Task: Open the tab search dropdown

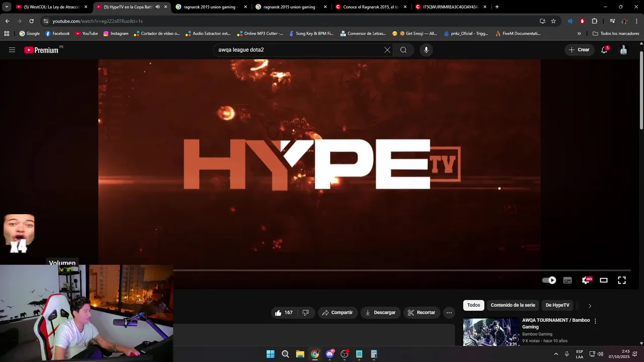Action: pos(7,7)
